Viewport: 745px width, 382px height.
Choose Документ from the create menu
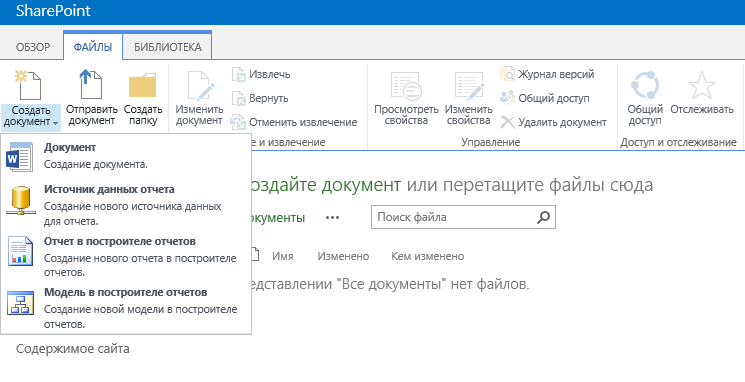(x=126, y=156)
